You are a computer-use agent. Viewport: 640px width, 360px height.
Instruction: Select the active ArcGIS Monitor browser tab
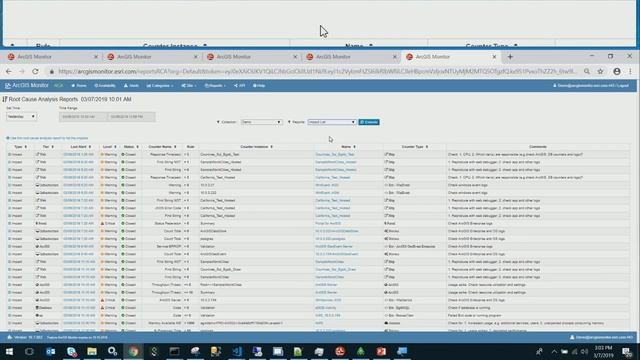(x=450, y=57)
